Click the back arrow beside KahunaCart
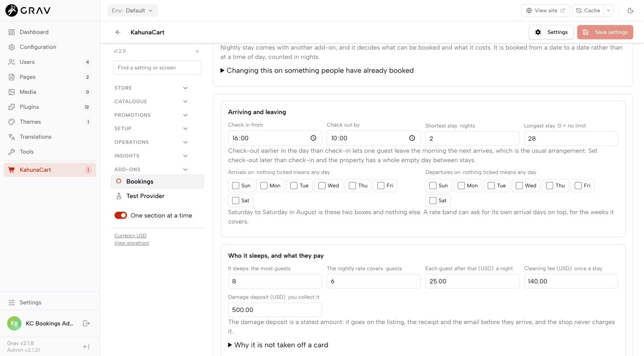The image size is (644, 356). tap(118, 32)
